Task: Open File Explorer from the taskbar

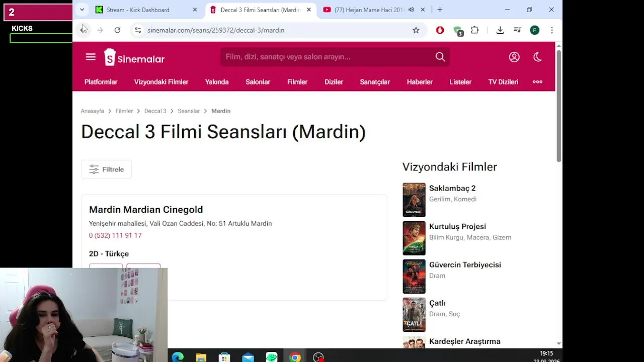Action: coord(201,357)
